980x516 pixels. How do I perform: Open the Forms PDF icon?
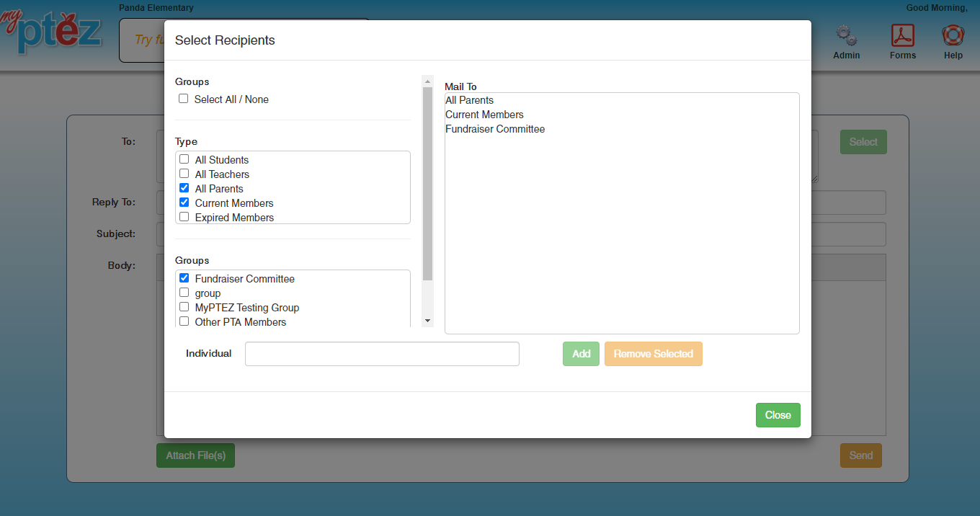902,36
